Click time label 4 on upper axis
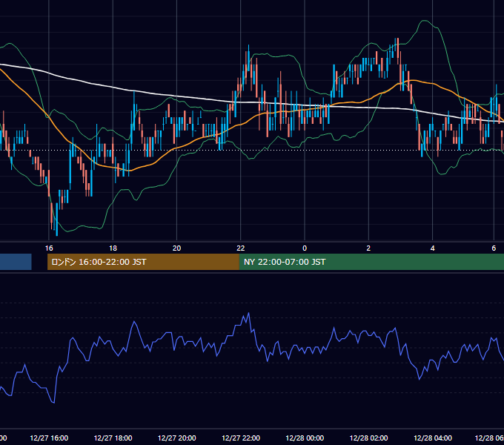 tap(433, 248)
